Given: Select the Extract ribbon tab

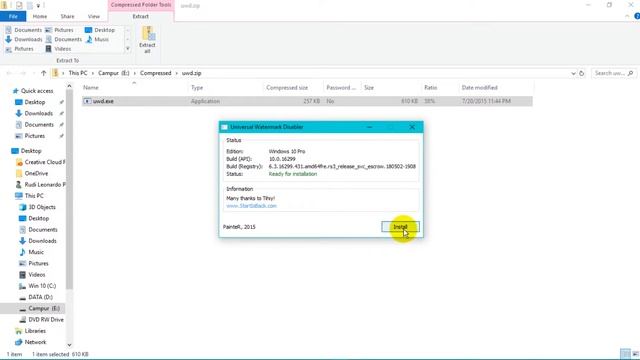Looking at the screenshot, I should (140, 16).
